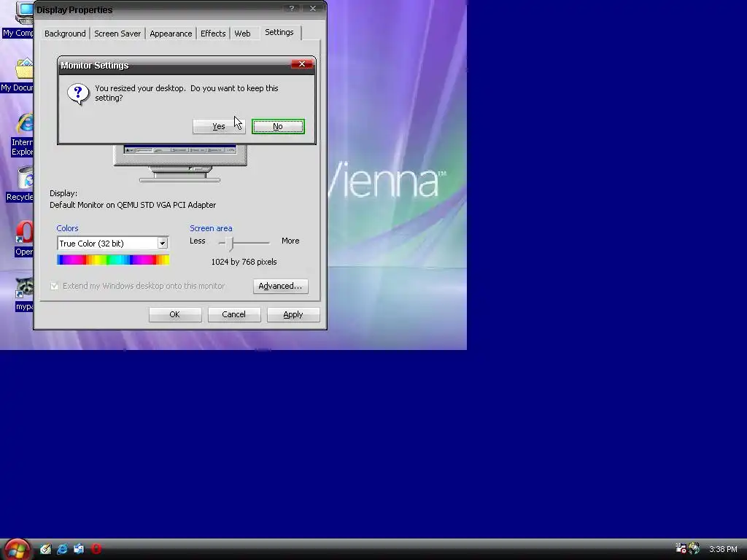Screen dimensions: 747x560
Task: Open the Appearance tab
Action: click(x=171, y=34)
